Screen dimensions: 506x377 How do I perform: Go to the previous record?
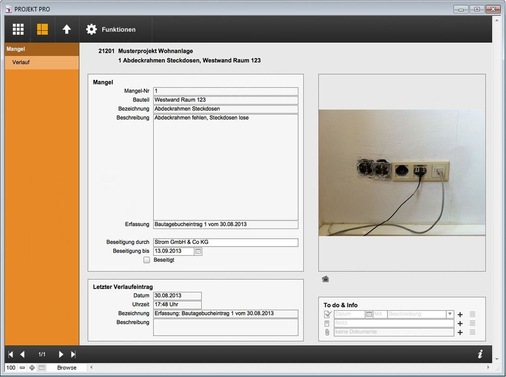[x=22, y=354]
